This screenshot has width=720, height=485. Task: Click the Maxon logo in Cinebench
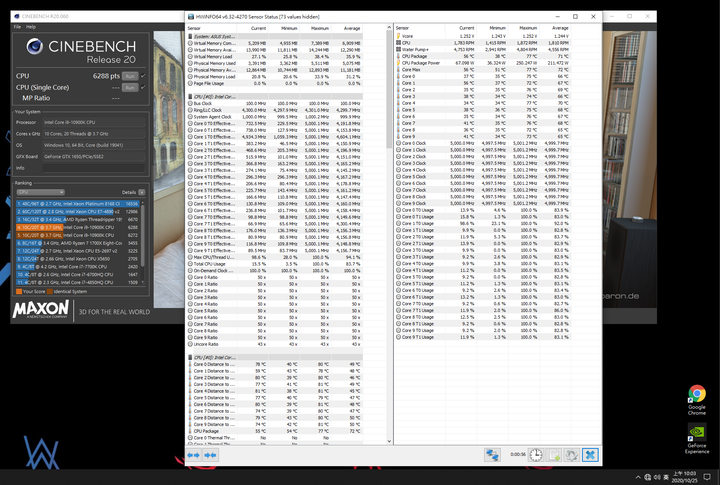coord(41,310)
